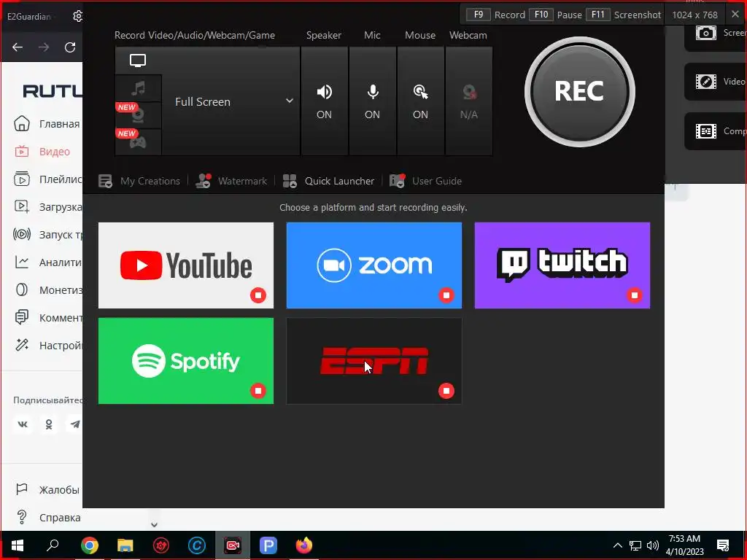Open the Screen capture camera tool in background panel

click(716, 33)
